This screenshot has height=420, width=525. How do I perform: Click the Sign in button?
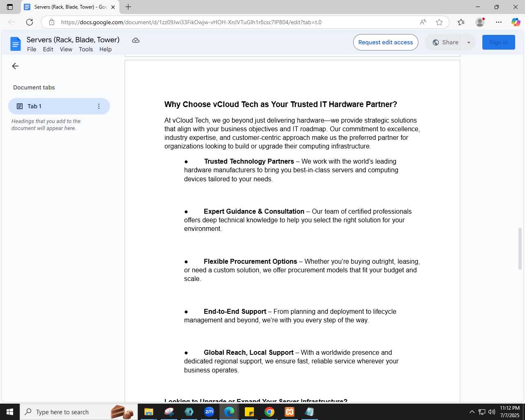(x=499, y=42)
